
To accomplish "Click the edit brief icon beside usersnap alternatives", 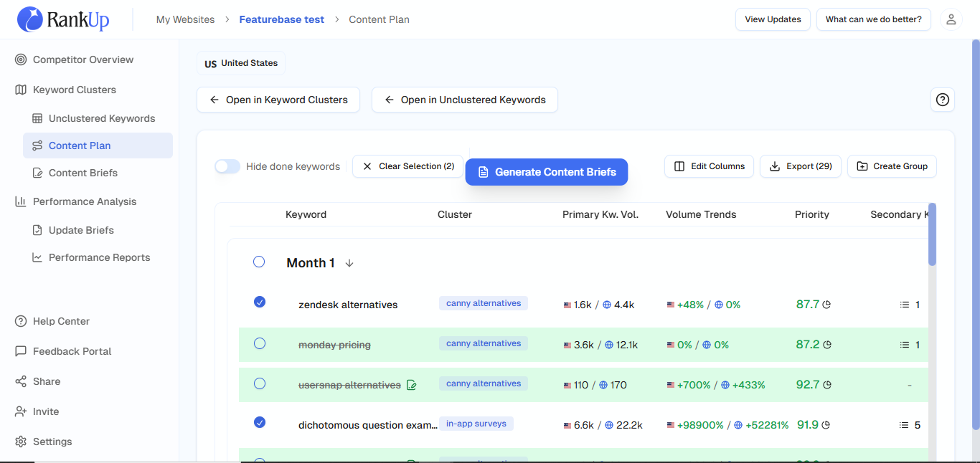I will point(411,385).
